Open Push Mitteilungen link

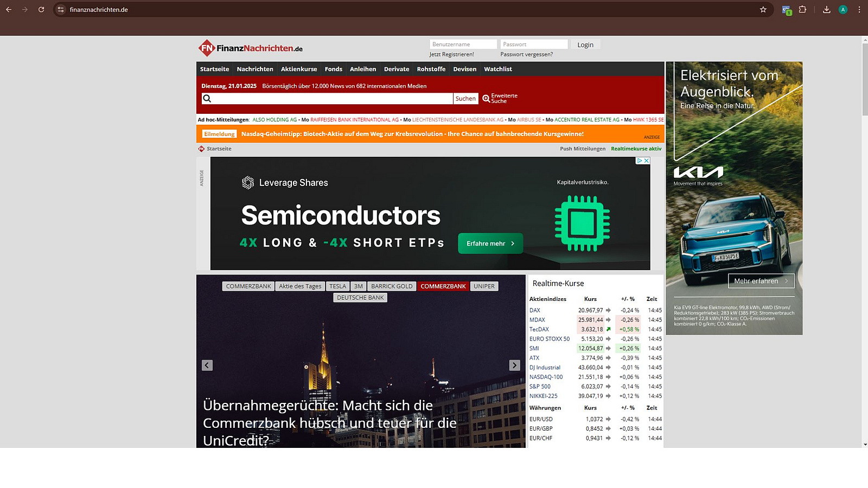[x=583, y=149]
